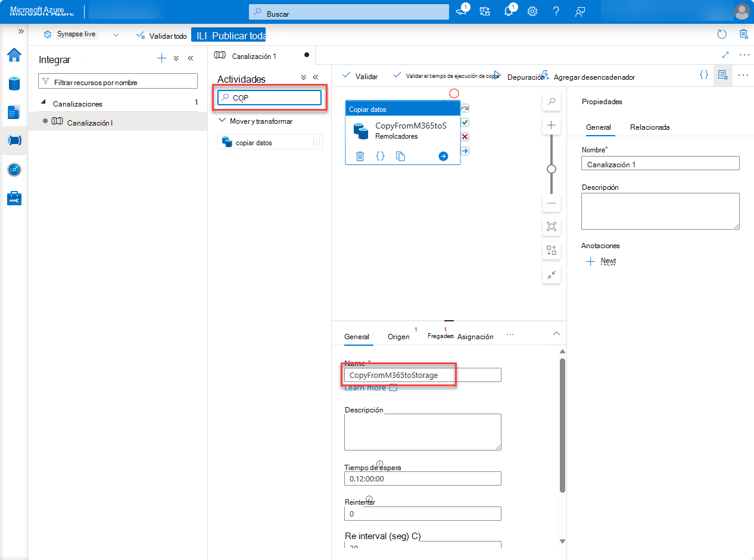
Task: Open the canvas search magnifier icon
Action: pyautogui.click(x=551, y=102)
